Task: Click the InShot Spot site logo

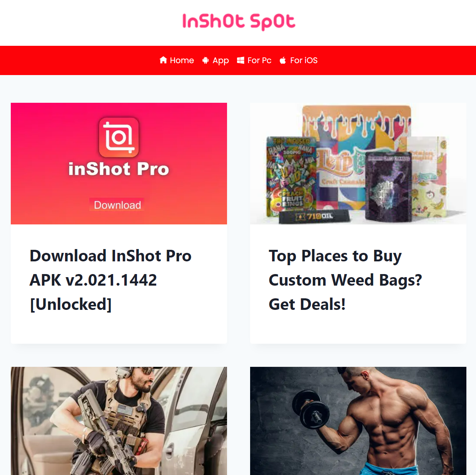Action: (239, 22)
